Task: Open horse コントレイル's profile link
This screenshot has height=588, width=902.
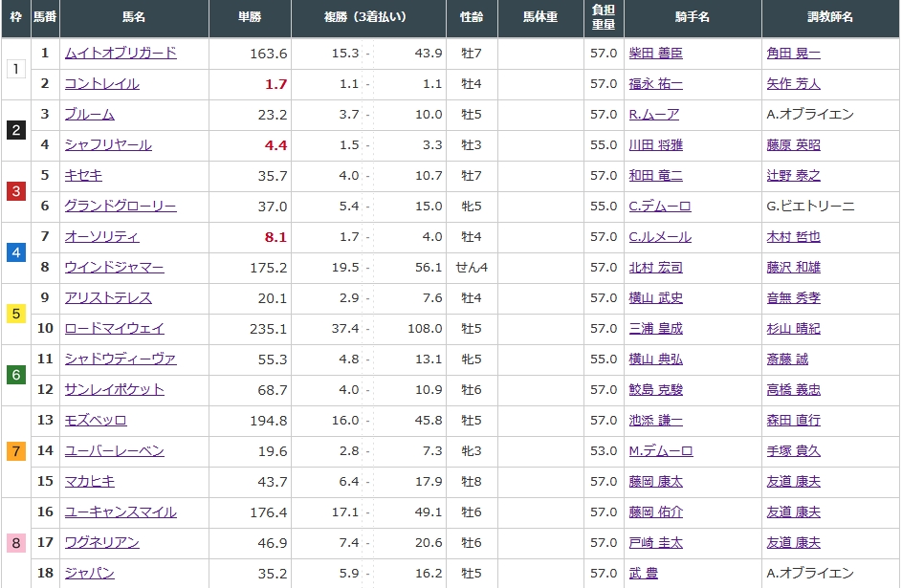Action: click(x=101, y=84)
